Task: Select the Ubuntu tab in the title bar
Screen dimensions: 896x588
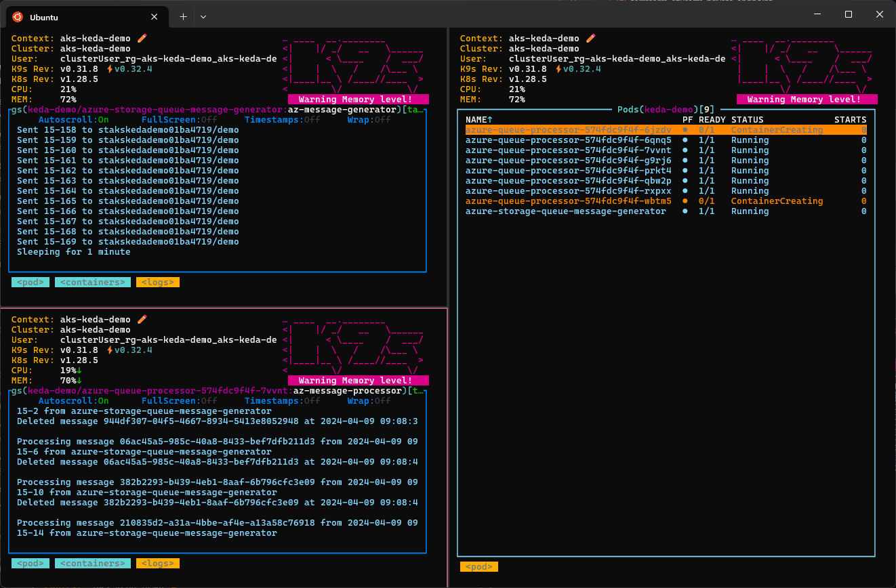Action: [x=86, y=17]
